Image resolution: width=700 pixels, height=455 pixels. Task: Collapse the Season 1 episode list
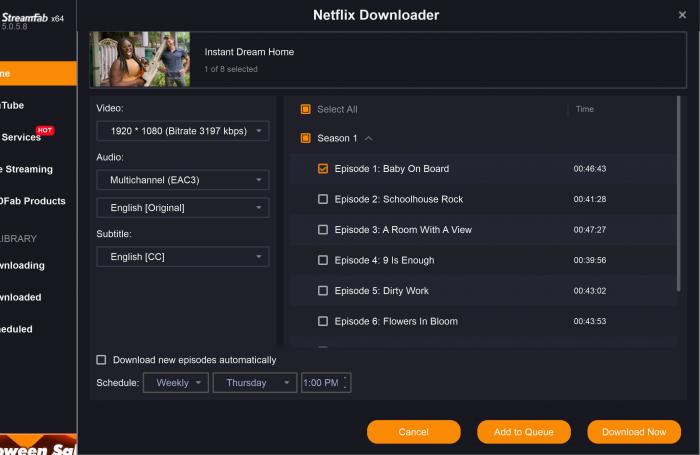368,138
